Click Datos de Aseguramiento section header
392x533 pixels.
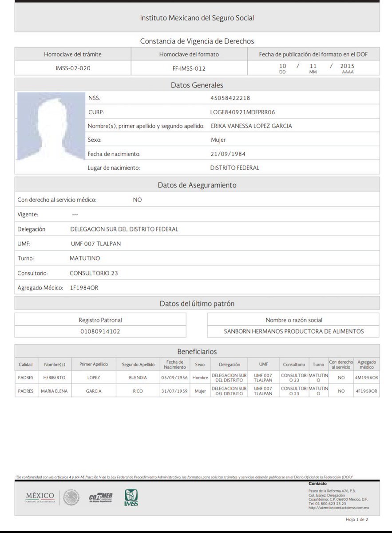pos(197,185)
